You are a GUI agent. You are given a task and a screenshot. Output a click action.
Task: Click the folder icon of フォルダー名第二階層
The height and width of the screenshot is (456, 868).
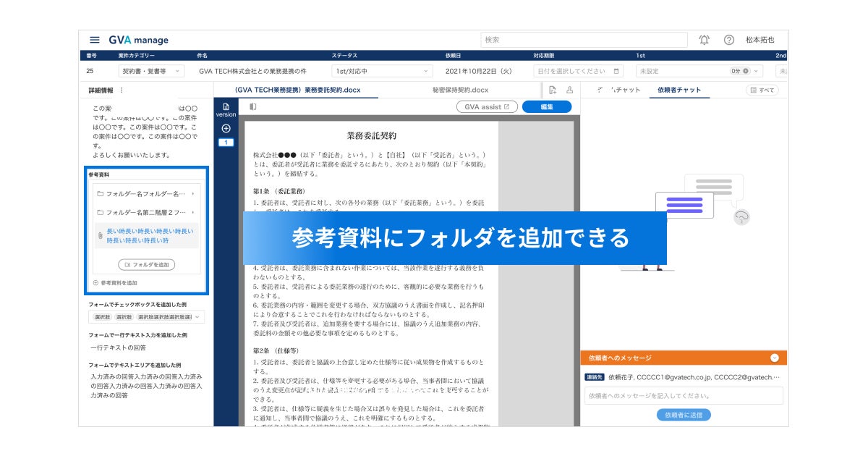pos(99,213)
